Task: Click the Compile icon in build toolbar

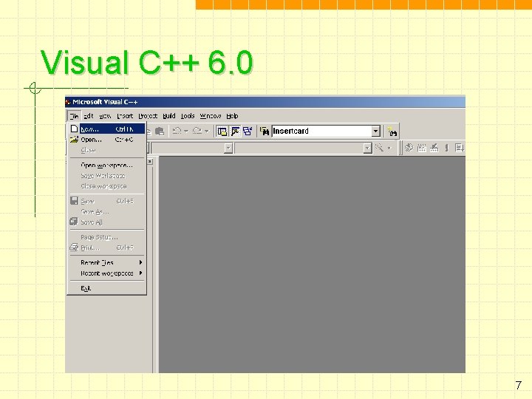Action: (409, 148)
